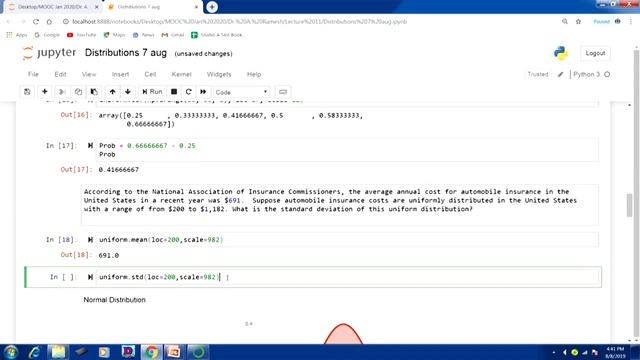Open the Edit menu
640x360 pixels.
pyautogui.click(x=60, y=74)
